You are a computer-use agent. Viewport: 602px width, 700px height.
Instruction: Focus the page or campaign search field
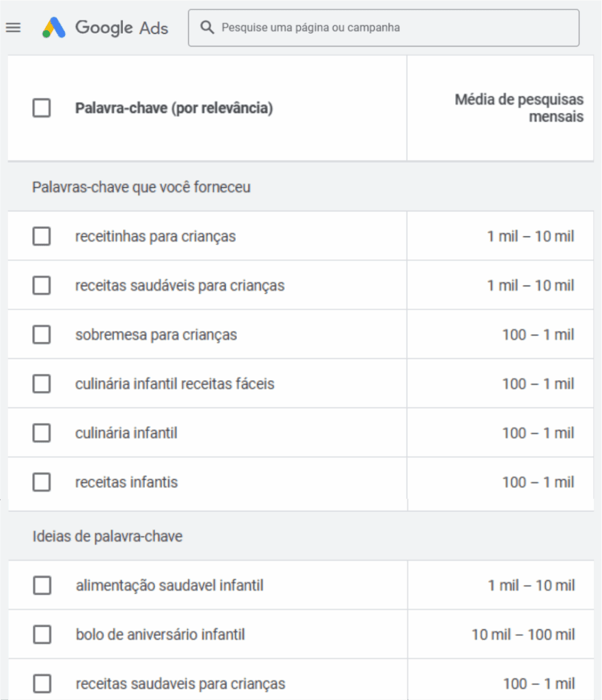tap(396, 28)
